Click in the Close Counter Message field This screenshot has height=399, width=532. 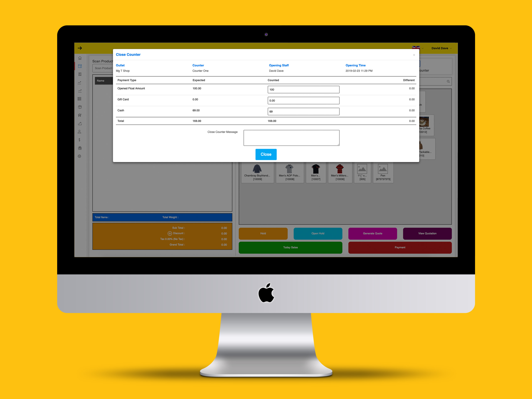[x=292, y=138]
